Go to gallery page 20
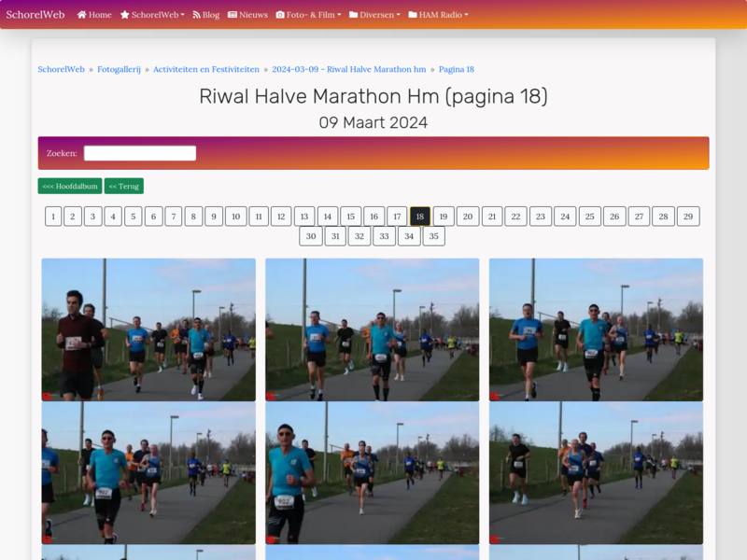 (468, 217)
